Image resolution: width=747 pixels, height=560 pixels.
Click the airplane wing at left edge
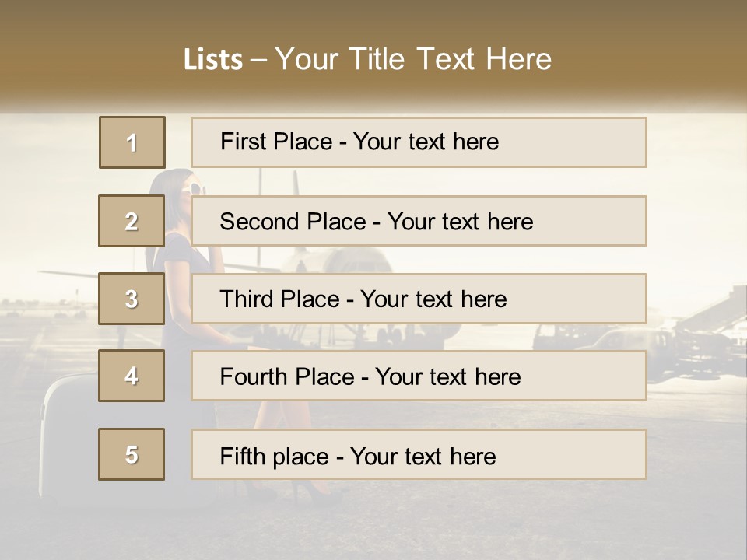click(70, 272)
